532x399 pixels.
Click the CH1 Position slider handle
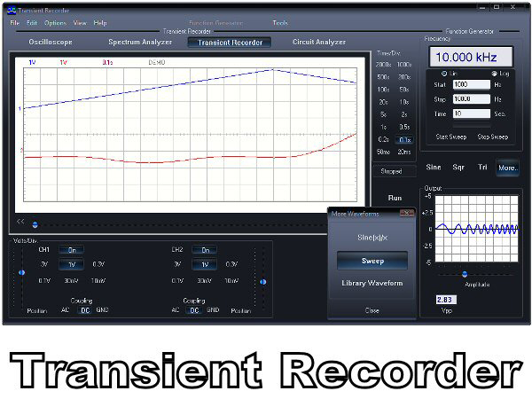pyautogui.click(x=21, y=272)
